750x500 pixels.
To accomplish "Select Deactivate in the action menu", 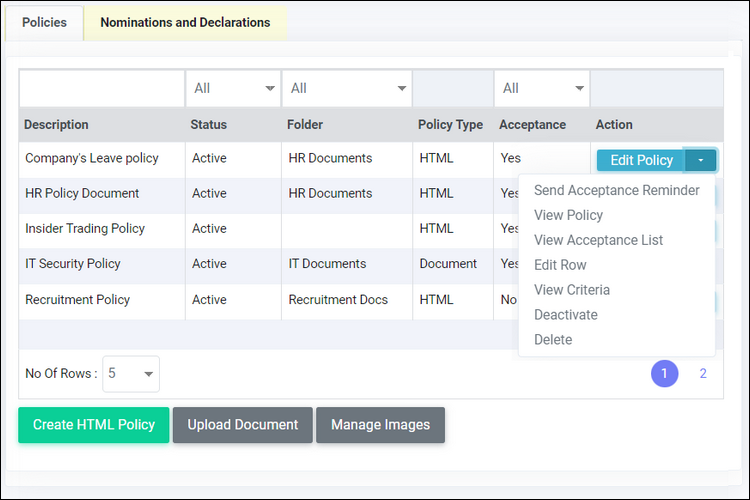I will [x=565, y=315].
